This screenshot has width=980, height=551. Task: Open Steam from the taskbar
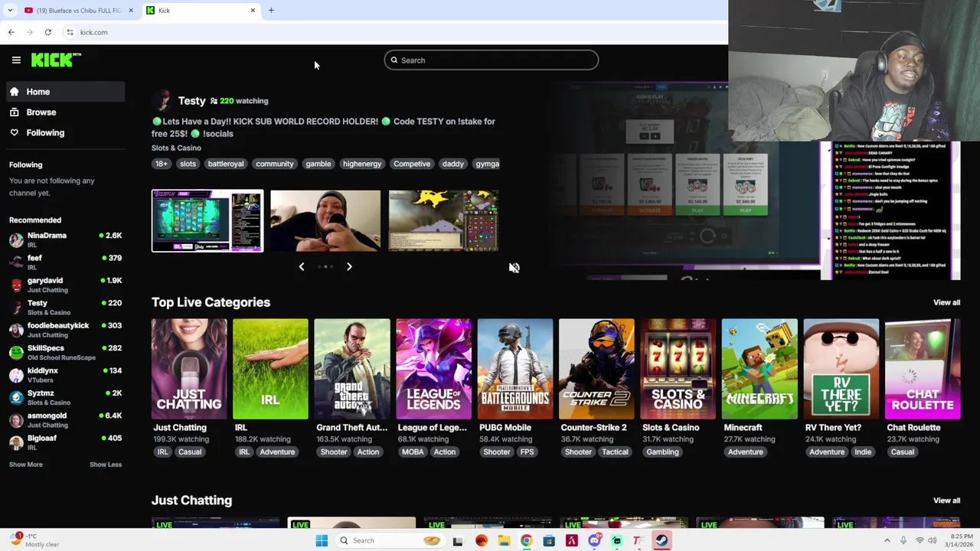point(661,541)
